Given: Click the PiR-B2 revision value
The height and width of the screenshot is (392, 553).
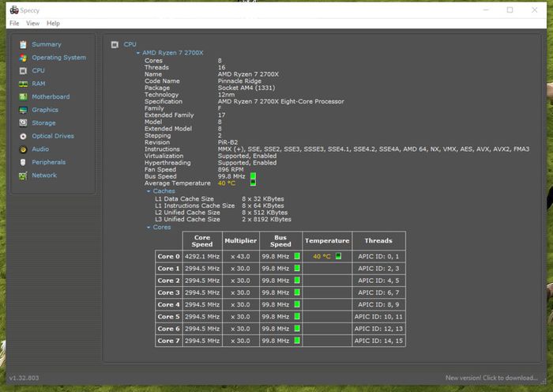Looking at the screenshot, I should click(228, 142).
